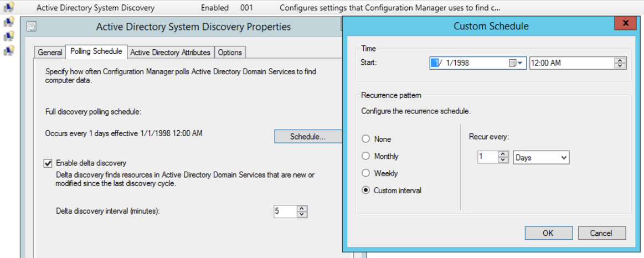Increase delta discovery interval minutes

[x=302, y=208]
